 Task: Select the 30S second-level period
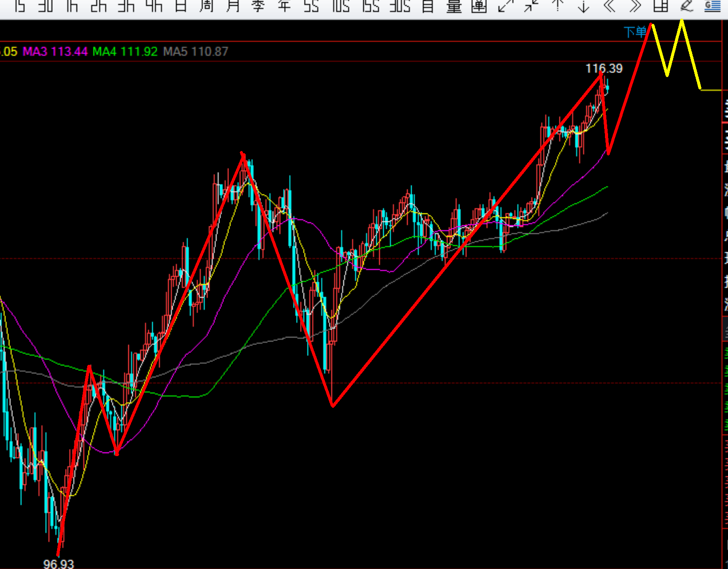click(x=400, y=6)
